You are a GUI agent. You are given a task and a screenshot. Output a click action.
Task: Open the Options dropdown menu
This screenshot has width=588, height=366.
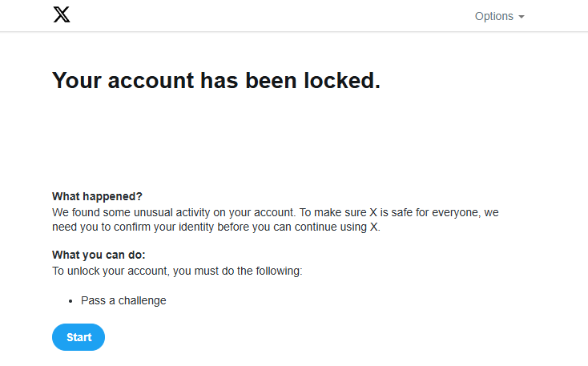500,16
